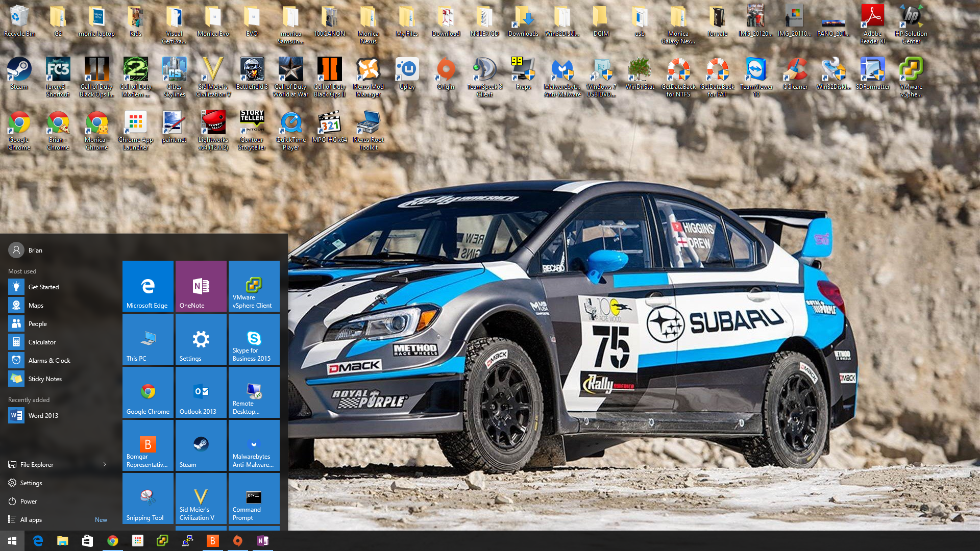
Task: Open Bomgar from the taskbar
Action: point(213,541)
